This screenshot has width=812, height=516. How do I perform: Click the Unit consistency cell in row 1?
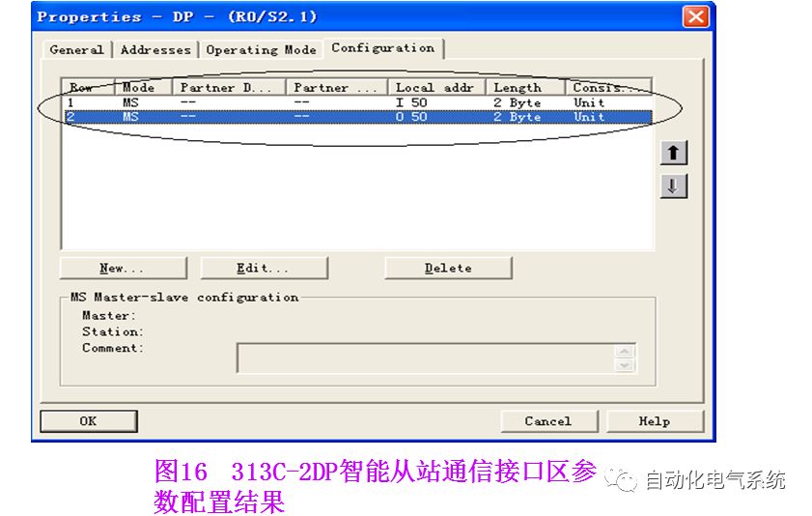tap(589, 102)
